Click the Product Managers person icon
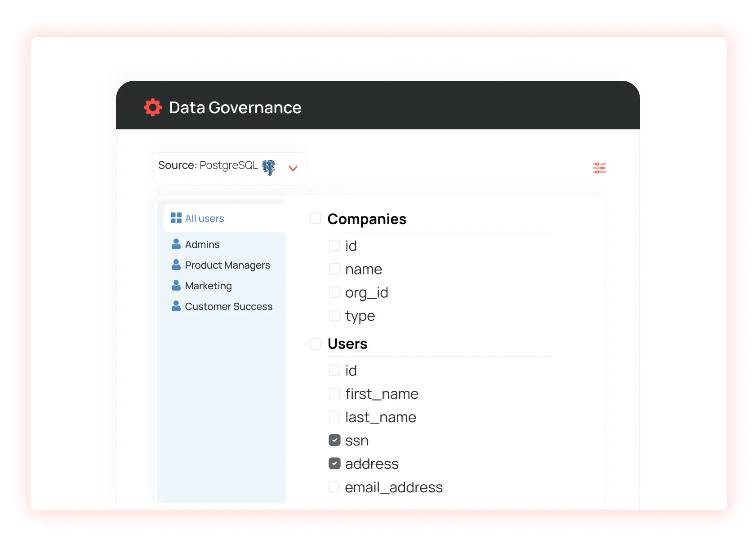Screen dimensions: 756x539 tap(176, 265)
